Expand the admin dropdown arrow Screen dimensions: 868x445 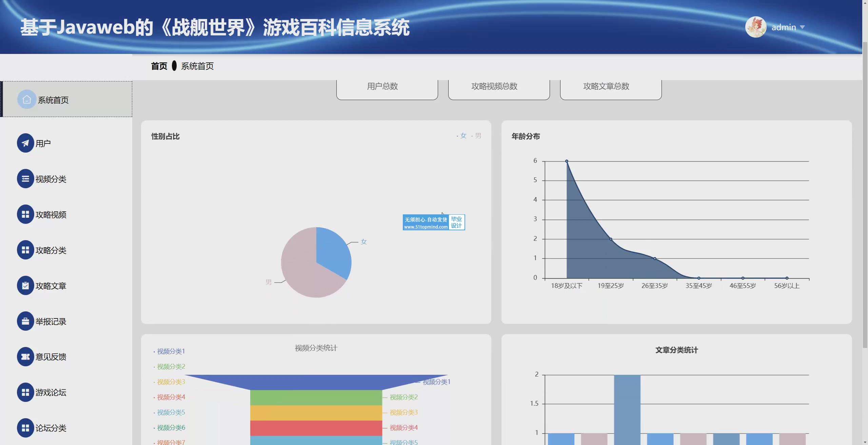pos(802,27)
